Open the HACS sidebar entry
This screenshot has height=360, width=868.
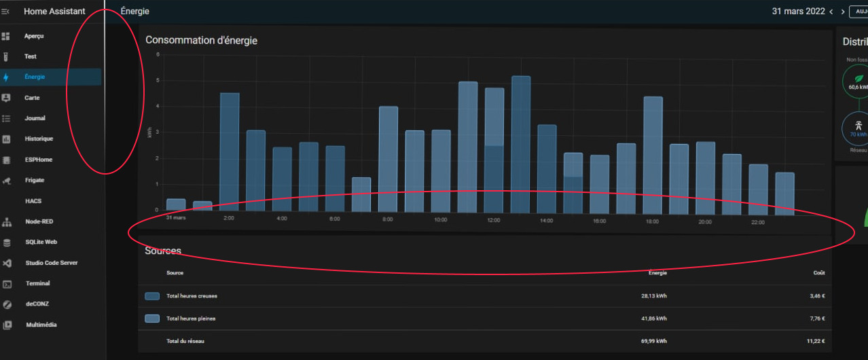click(33, 201)
